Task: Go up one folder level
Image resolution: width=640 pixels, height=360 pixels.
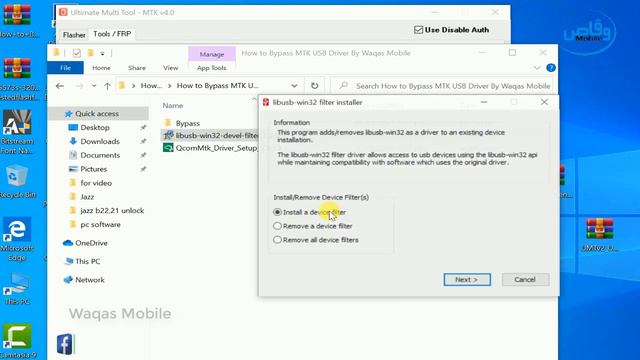Action: [x=107, y=86]
